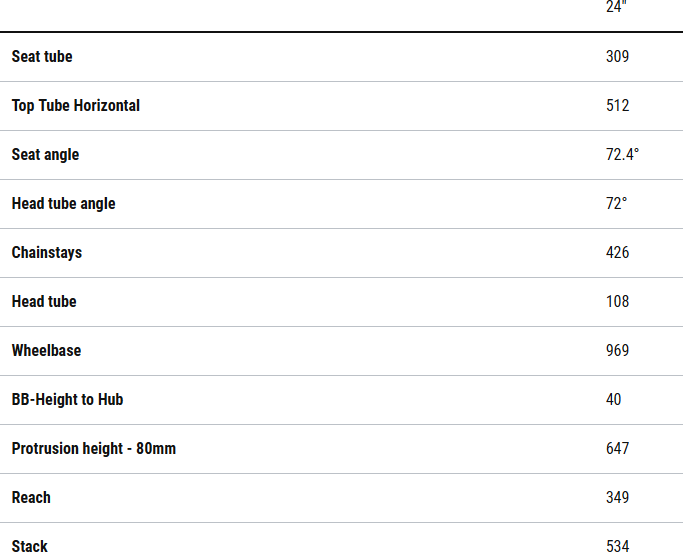The image size is (683, 552).
Task: Select the Chainstays value 426
Action: pyautogui.click(x=618, y=253)
